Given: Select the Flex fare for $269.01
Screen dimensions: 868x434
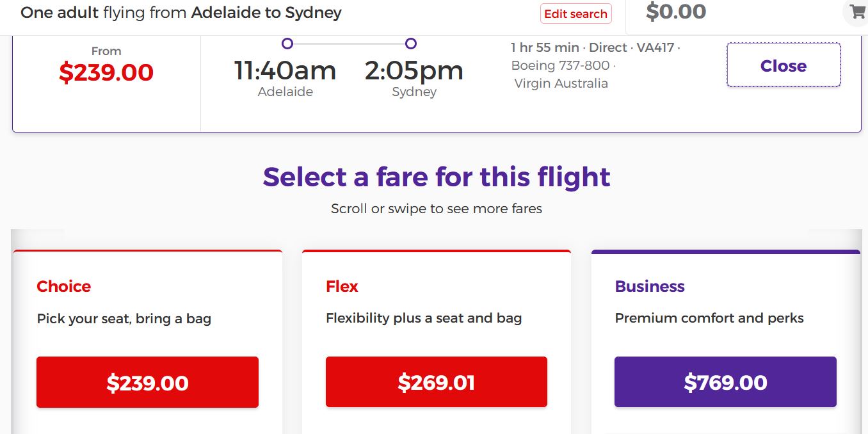Looking at the screenshot, I should [x=436, y=382].
